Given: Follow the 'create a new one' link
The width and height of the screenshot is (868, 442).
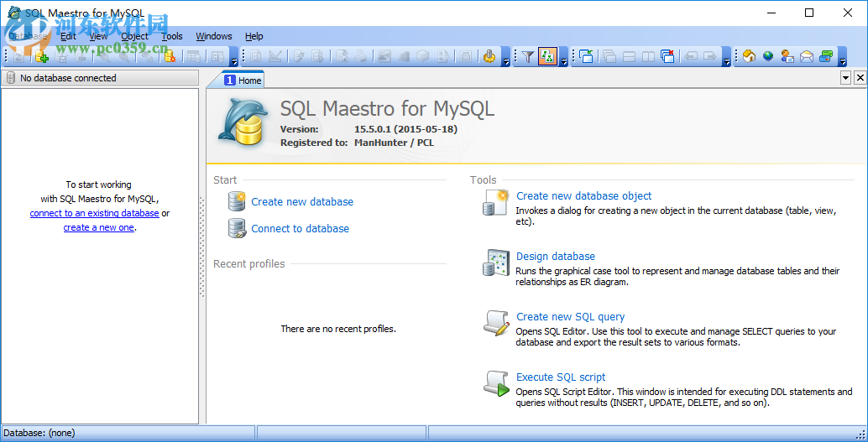Looking at the screenshot, I should click(x=98, y=227).
